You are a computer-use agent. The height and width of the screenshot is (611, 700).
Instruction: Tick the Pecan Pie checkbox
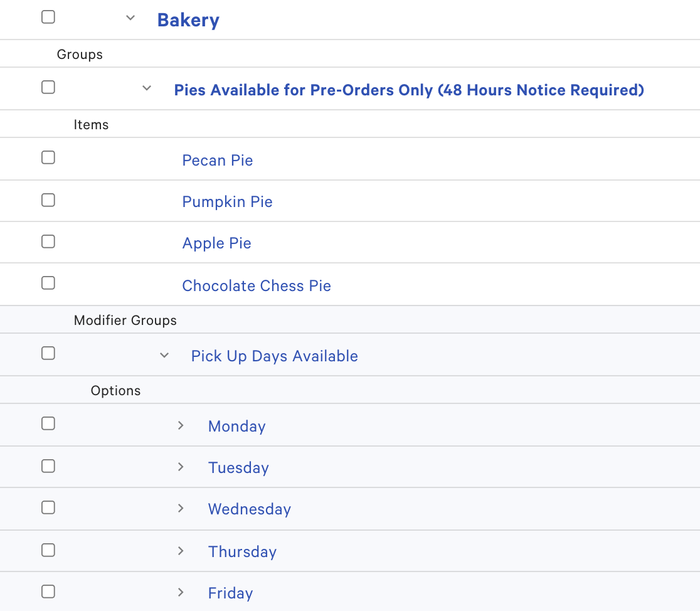pos(48,157)
